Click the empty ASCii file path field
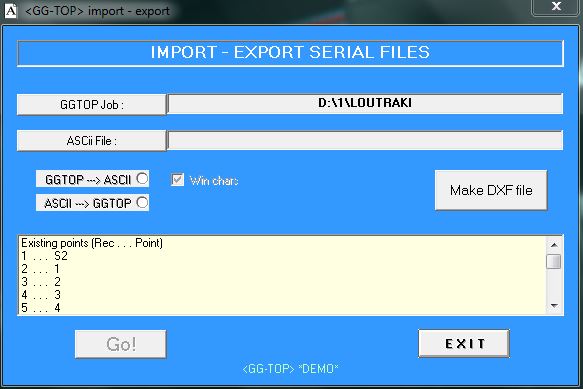583x389 pixels. pyautogui.click(x=365, y=140)
